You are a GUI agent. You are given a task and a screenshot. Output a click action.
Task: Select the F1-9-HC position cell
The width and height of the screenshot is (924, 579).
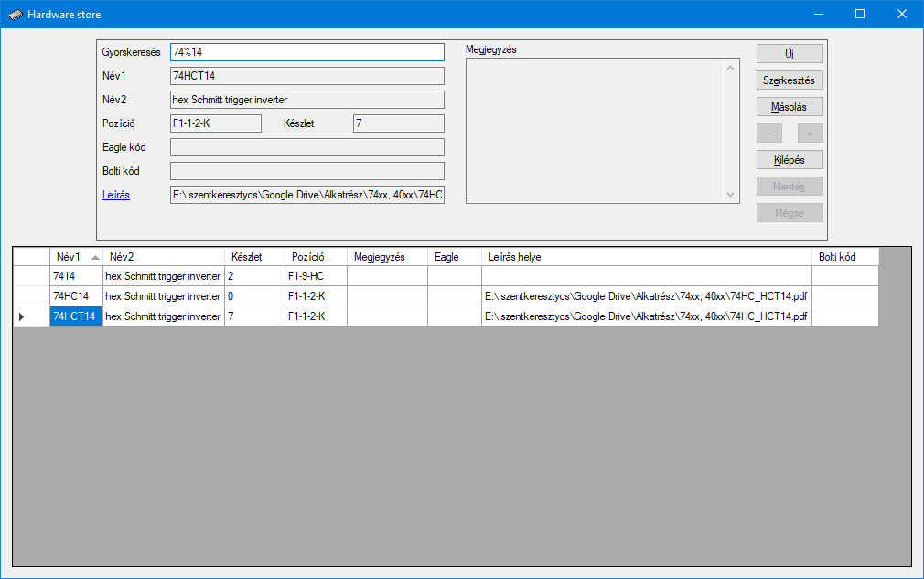[x=315, y=275]
